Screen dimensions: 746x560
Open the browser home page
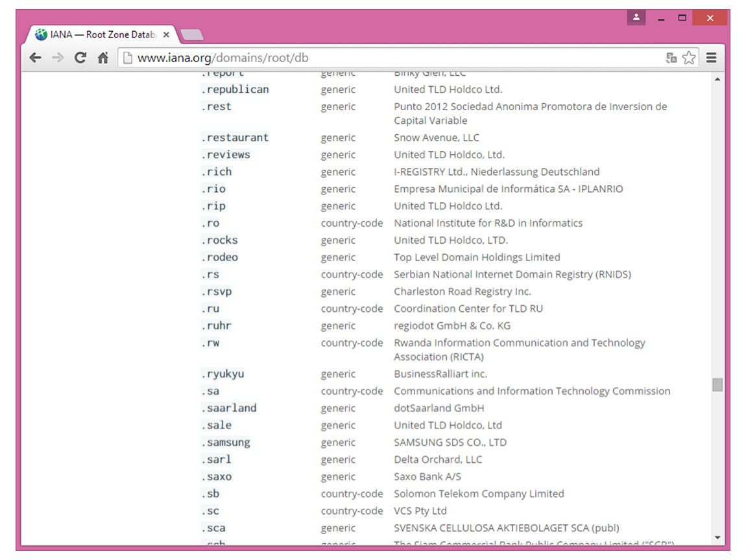tap(102, 58)
